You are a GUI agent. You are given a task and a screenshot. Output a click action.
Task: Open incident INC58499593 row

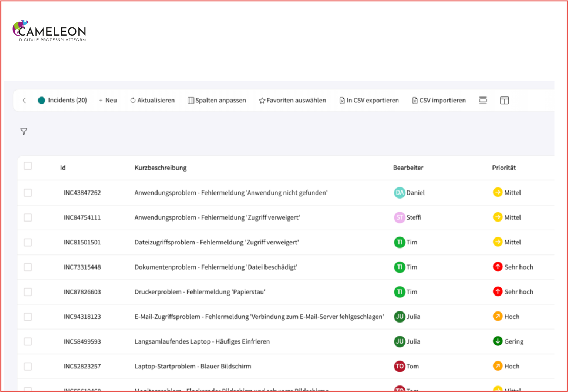point(82,341)
